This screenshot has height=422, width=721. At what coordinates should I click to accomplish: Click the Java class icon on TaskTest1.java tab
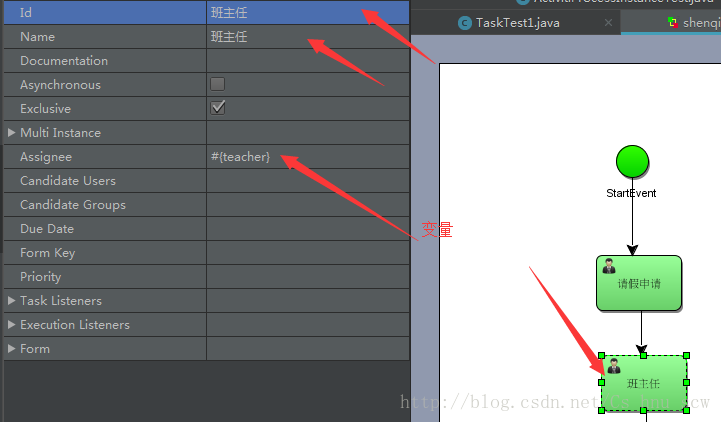[x=465, y=23]
